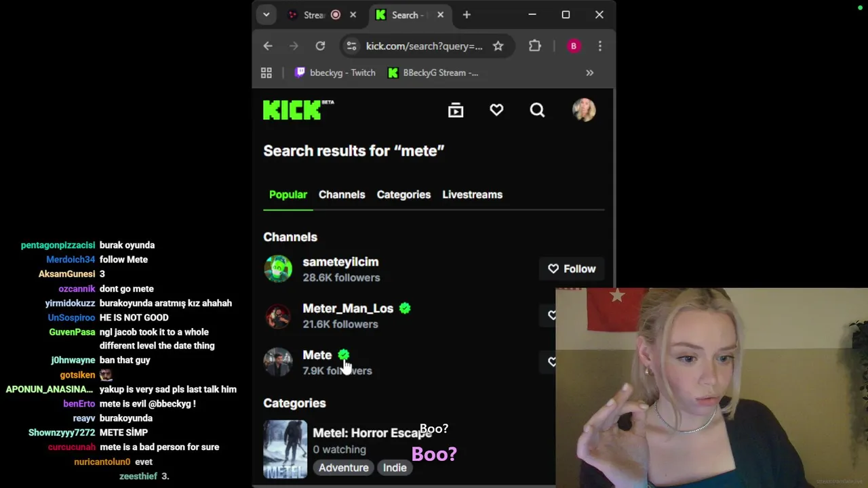Open the Meter_Man_Los channel avatar
The width and height of the screenshot is (868, 488).
[278, 316]
